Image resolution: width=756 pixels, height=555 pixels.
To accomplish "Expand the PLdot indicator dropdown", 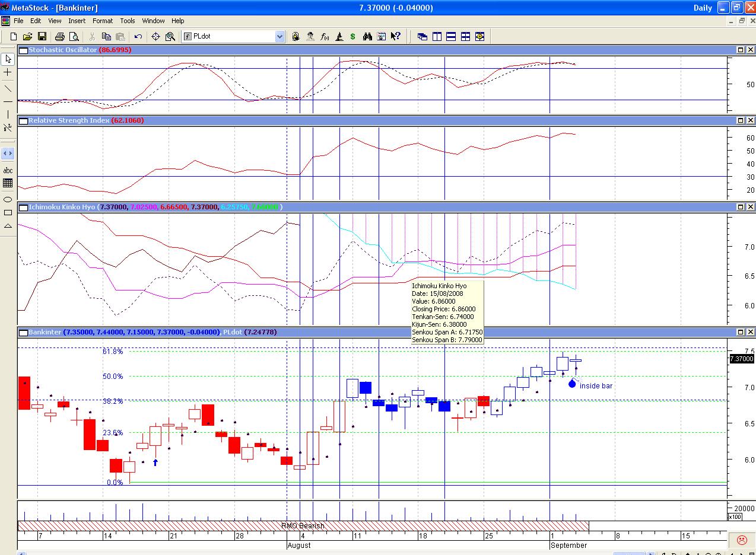I will (279, 37).
